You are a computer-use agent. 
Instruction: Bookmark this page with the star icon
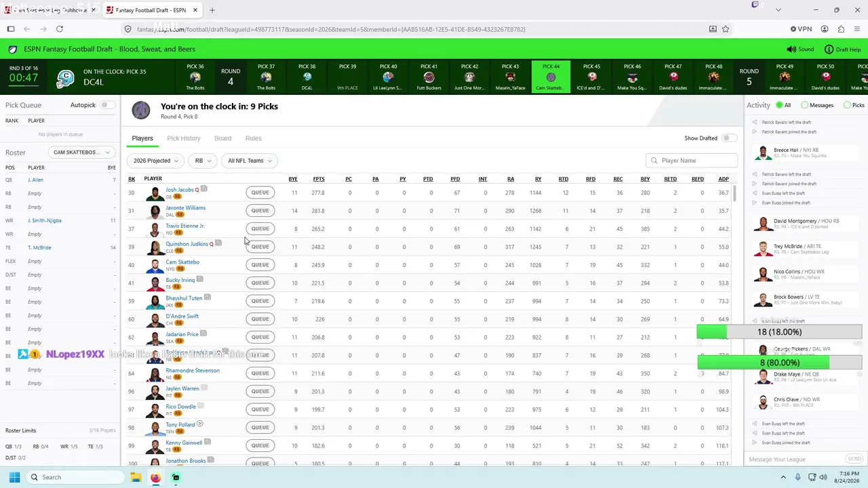(726, 29)
